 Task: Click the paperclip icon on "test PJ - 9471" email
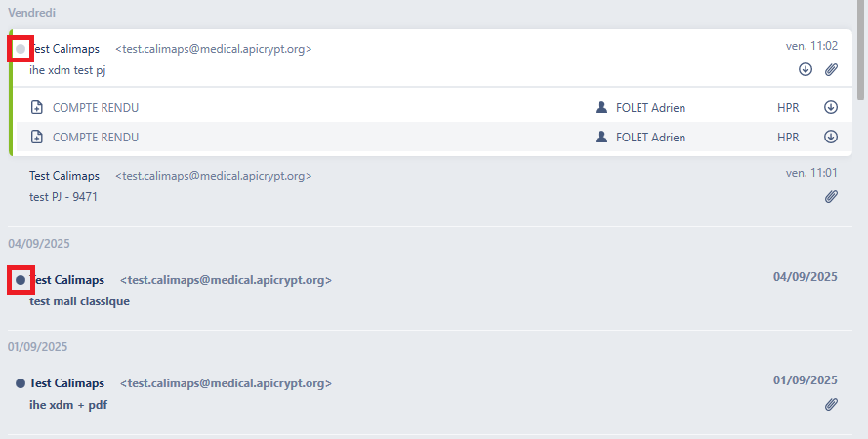click(x=831, y=197)
